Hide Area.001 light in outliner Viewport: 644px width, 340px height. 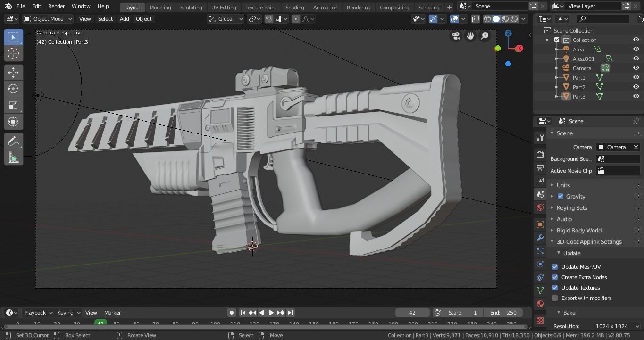(x=636, y=58)
